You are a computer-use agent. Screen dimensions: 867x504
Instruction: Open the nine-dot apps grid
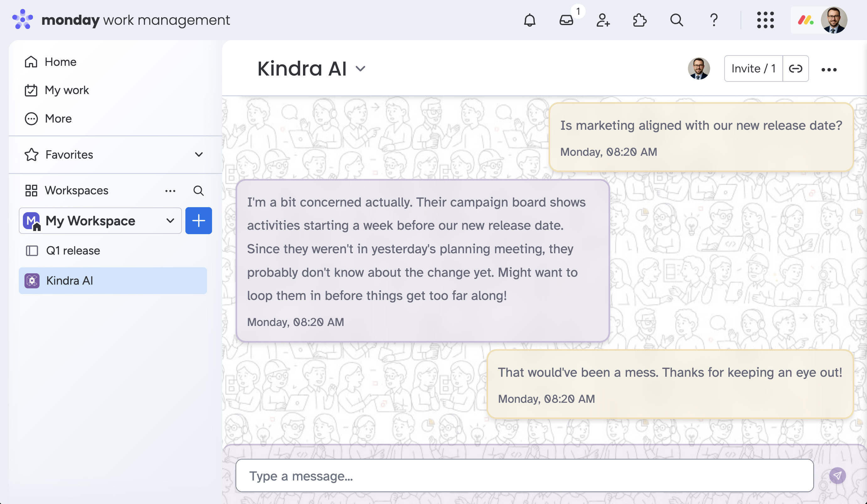[x=765, y=20]
